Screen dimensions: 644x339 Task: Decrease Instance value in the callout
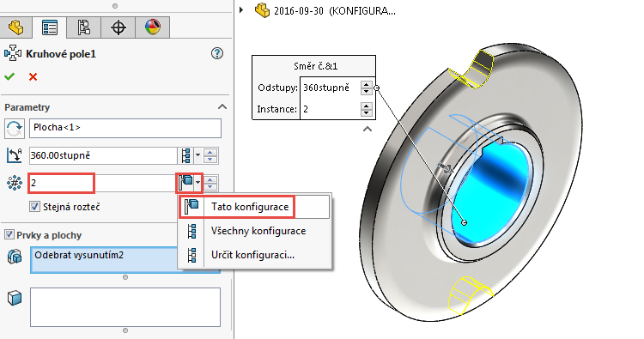click(x=366, y=112)
